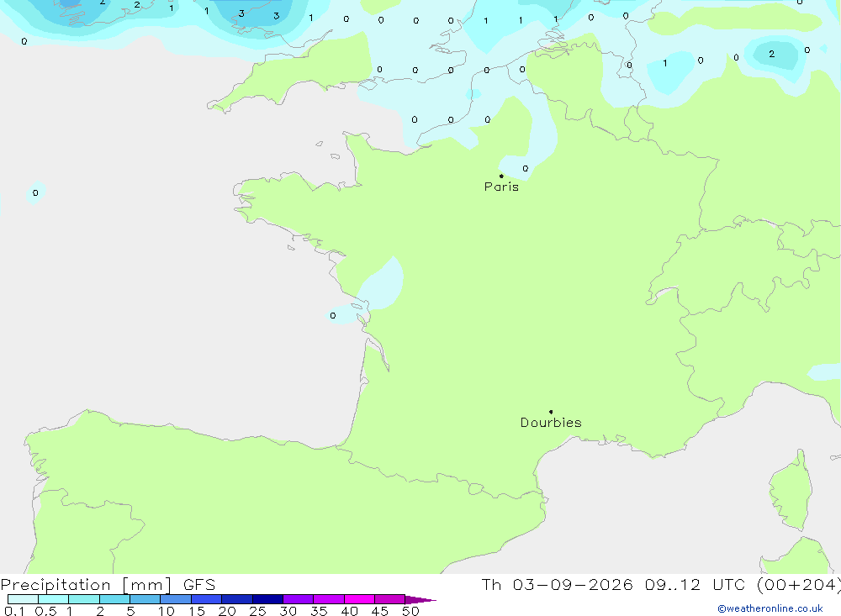Click the 10 legend scale label
The height and width of the screenshot is (616, 841).
point(167,611)
